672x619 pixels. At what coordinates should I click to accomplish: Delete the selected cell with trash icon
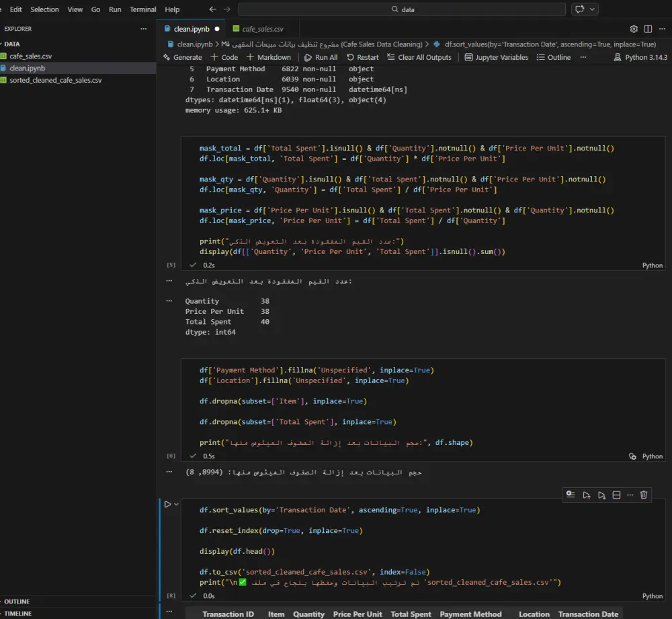pyautogui.click(x=643, y=495)
